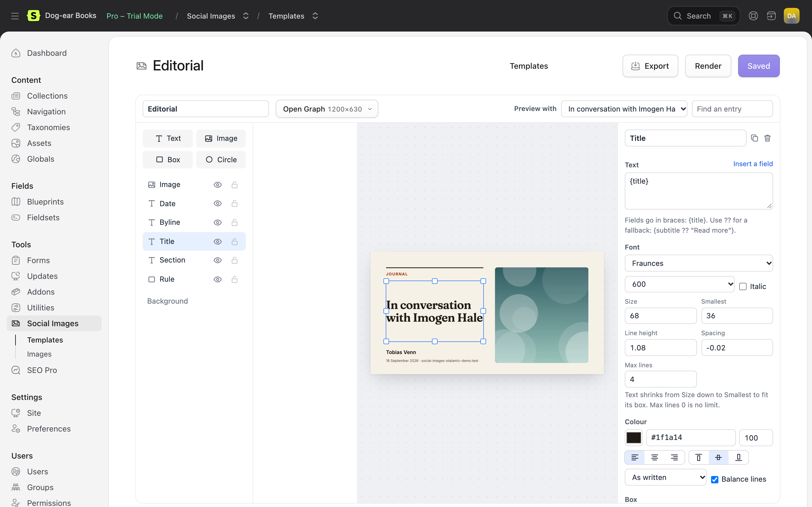
Task: Click the Find an entry field
Action: (x=732, y=109)
